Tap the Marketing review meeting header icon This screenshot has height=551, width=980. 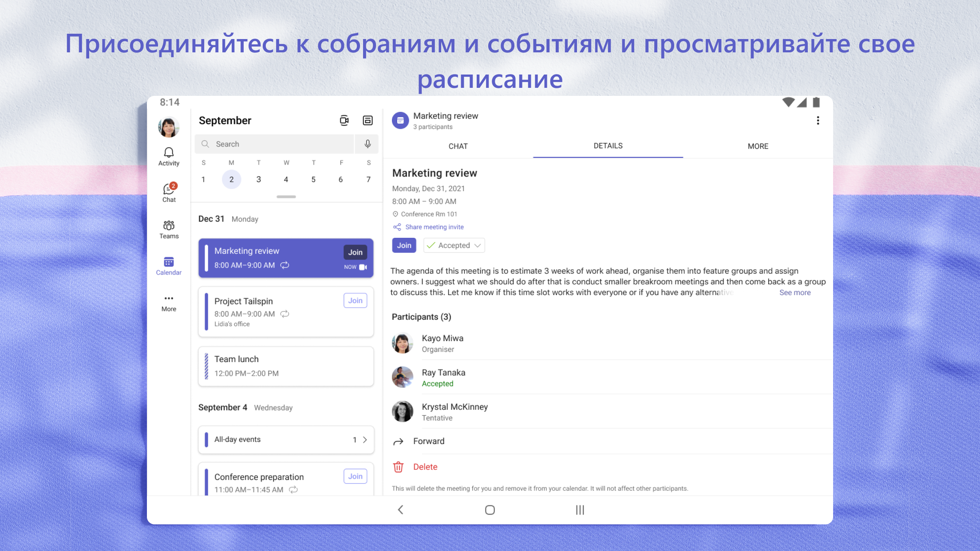[400, 120]
